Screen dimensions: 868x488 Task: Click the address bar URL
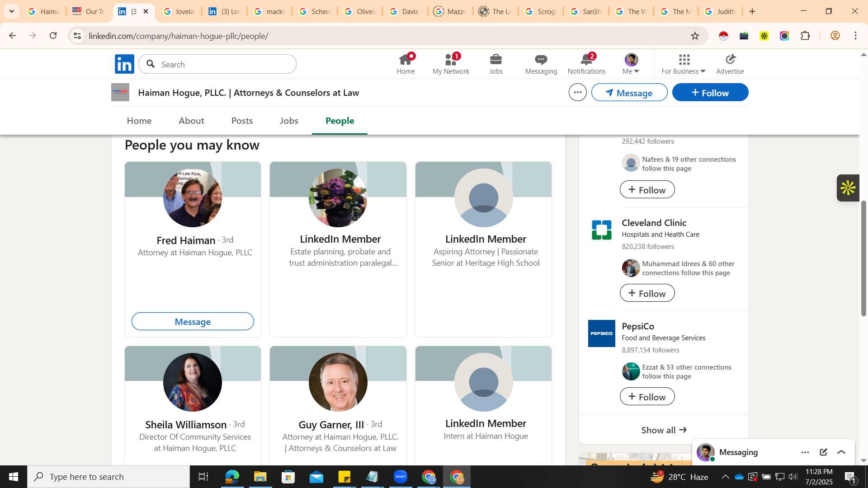pyautogui.click(x=178, y=36)
